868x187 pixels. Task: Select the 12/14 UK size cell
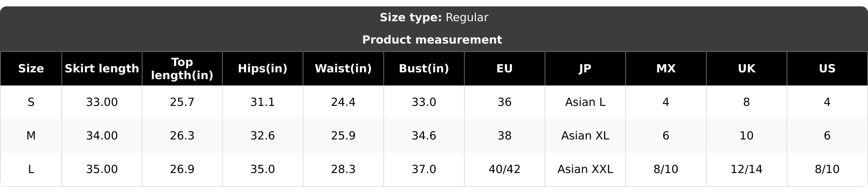coord(747,169)
